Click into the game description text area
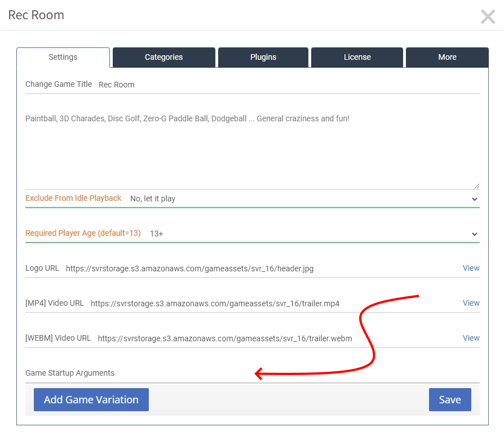Image resolution: width=504 pixels, height=440 pixels. 253,149
